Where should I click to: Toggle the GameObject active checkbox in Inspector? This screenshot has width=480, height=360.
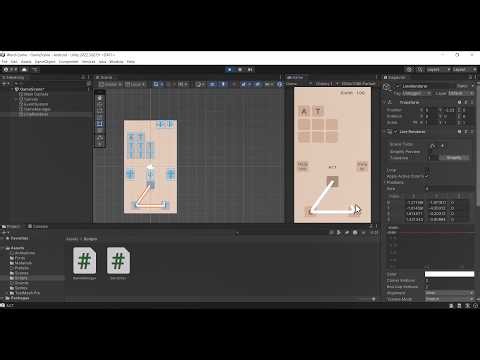coord(397,86)
